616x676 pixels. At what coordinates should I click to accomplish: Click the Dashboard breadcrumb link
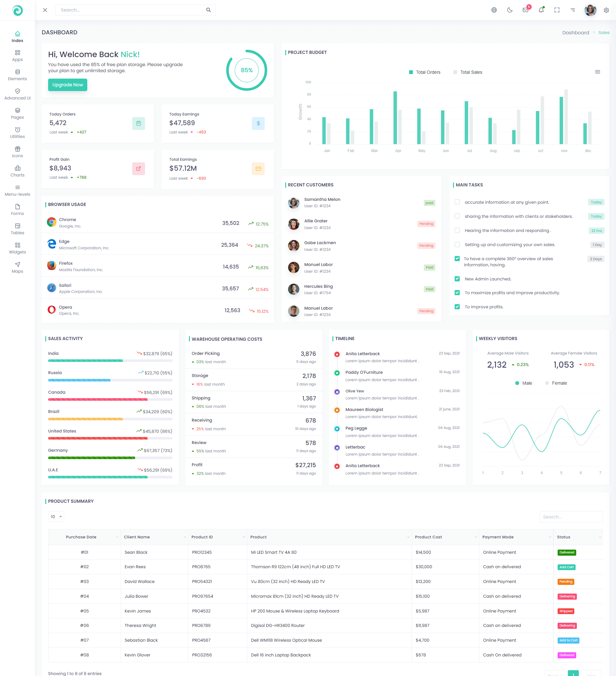point(576,32)
